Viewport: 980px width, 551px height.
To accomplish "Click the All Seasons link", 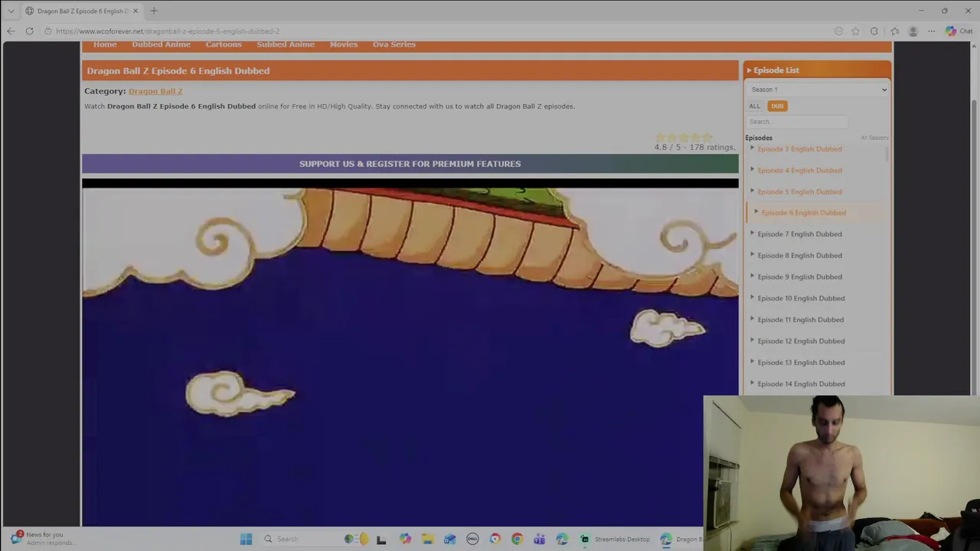I will coord(874,139).
